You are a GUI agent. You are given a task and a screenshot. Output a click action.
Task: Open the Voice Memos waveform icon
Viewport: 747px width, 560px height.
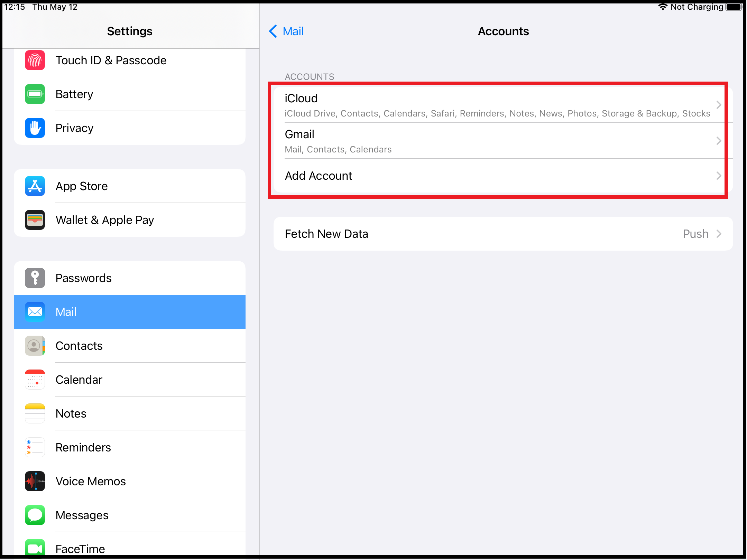pyautogui.click(x=35, y=481)
